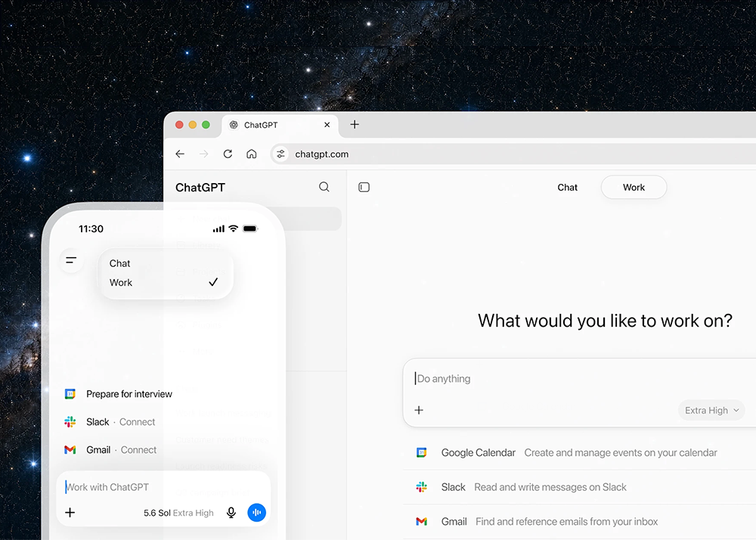This screenshot has width=756, height=540.
Task: Click the phone calendar icon
Action: [70, 394]
